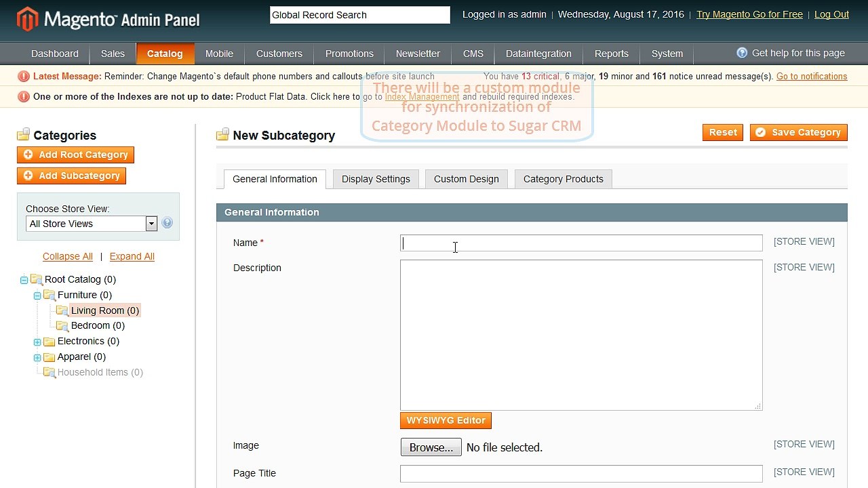Click the Furniture folder icon

coord(50,295)
